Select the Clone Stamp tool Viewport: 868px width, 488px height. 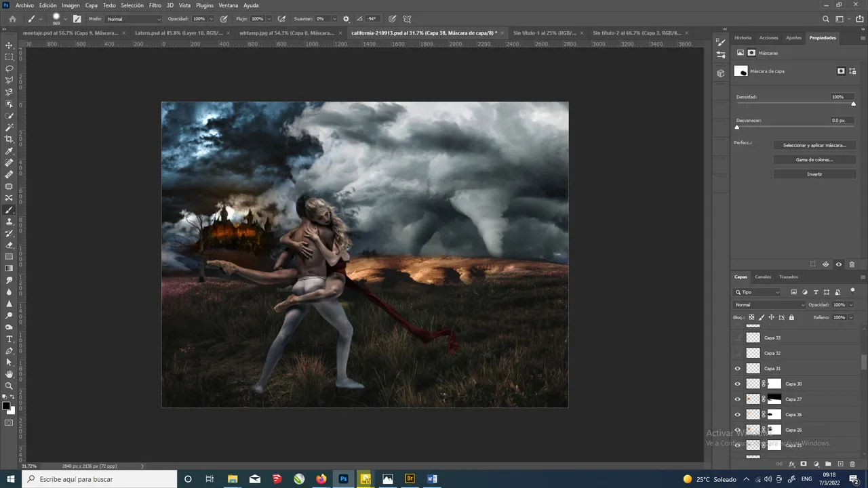point(9,222)
